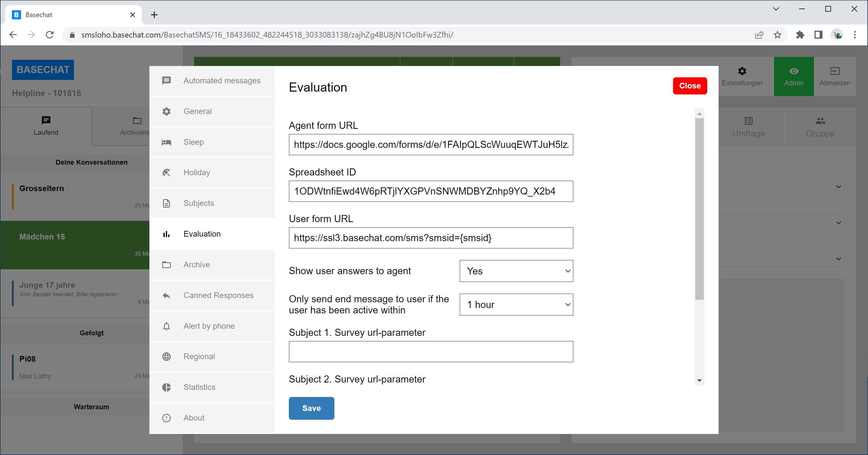
Task: Switch to the Archive settings section
Action: click(196, 265)
